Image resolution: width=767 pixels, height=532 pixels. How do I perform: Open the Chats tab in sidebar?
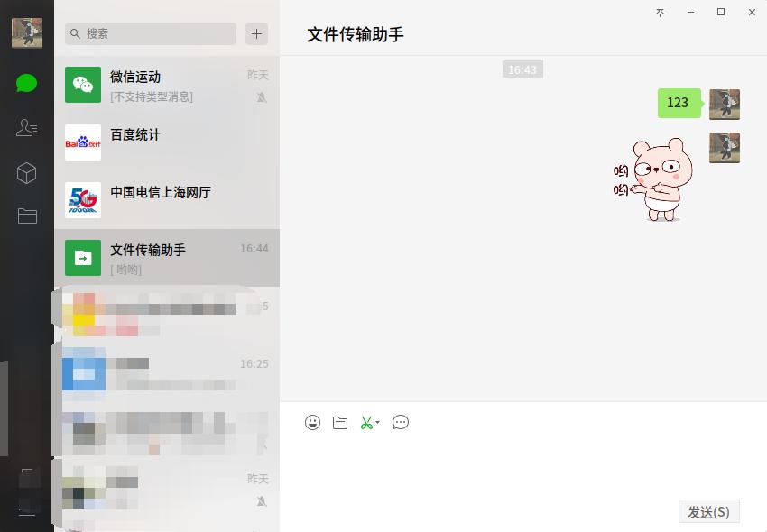(26, 83)
